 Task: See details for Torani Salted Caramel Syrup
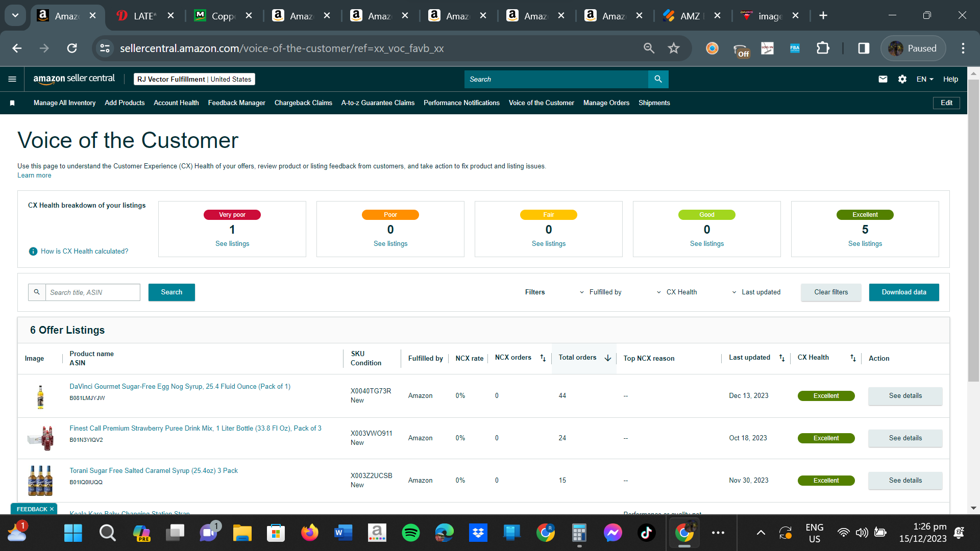point(905,481)
